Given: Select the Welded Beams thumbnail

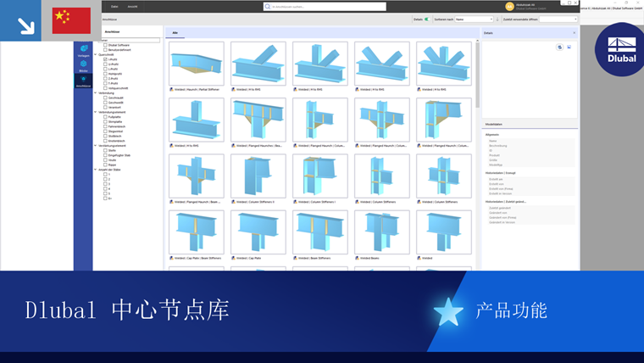Looking at the screenshot, I should (x=382, y=232).
